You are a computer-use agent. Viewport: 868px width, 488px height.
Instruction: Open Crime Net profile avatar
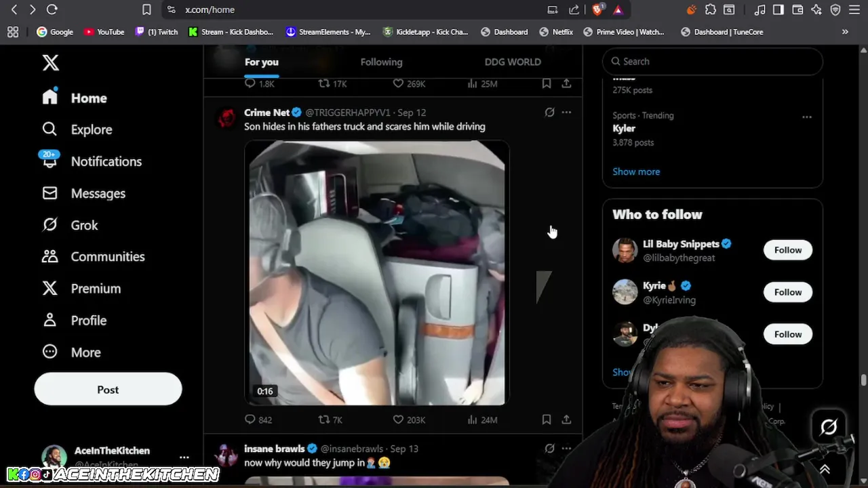click(x=226, y=118)
